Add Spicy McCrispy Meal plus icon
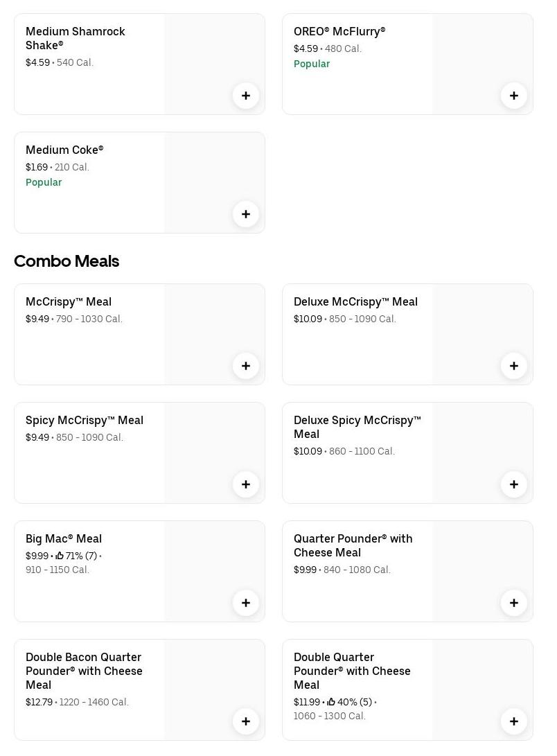 pyautogui.click(x=246, y=484)
